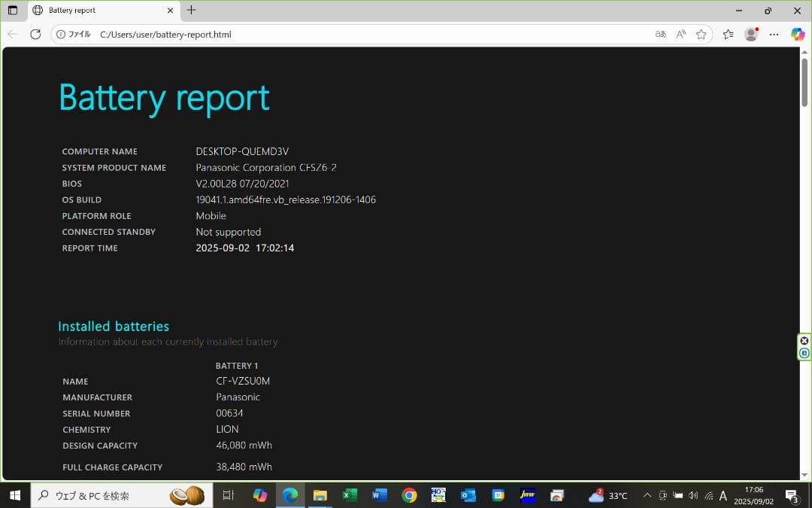
Task: Switch the Japanese IME input mode icon
Action: (723, 495)
